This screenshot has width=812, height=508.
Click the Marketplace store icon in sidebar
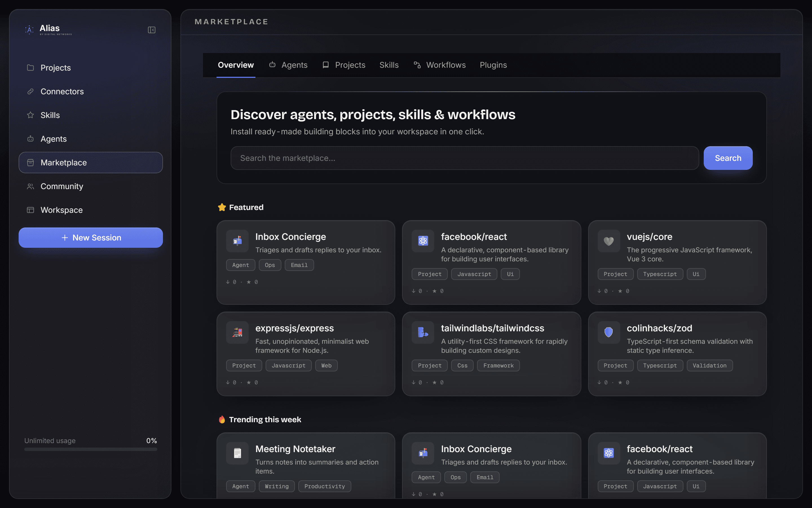[30, 163]
